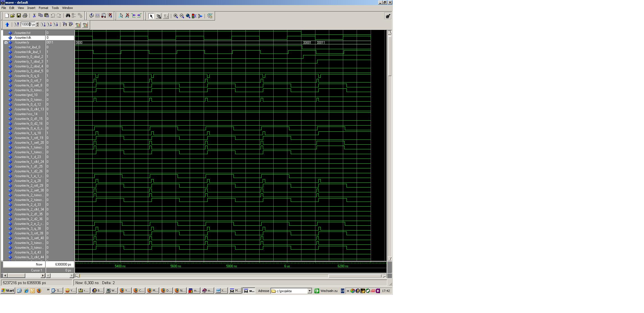Click the New file toolbar icon
The image size is (644, 313).
(6, 16)
